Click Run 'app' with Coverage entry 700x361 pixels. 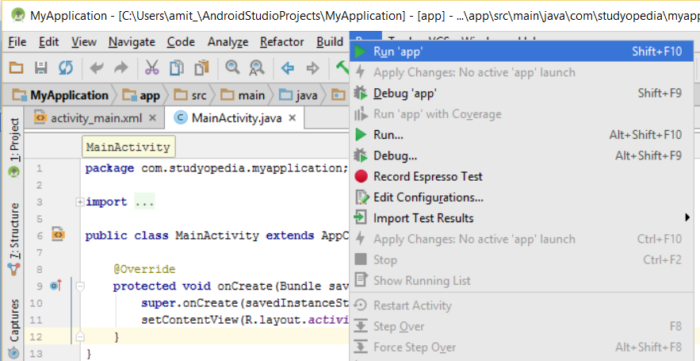[521, 114]
